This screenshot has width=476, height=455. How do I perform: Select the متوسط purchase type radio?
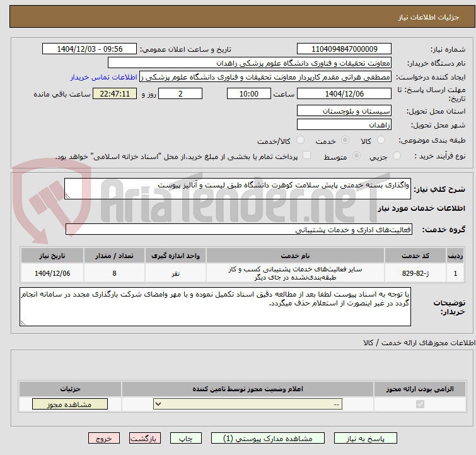(356, 156)
